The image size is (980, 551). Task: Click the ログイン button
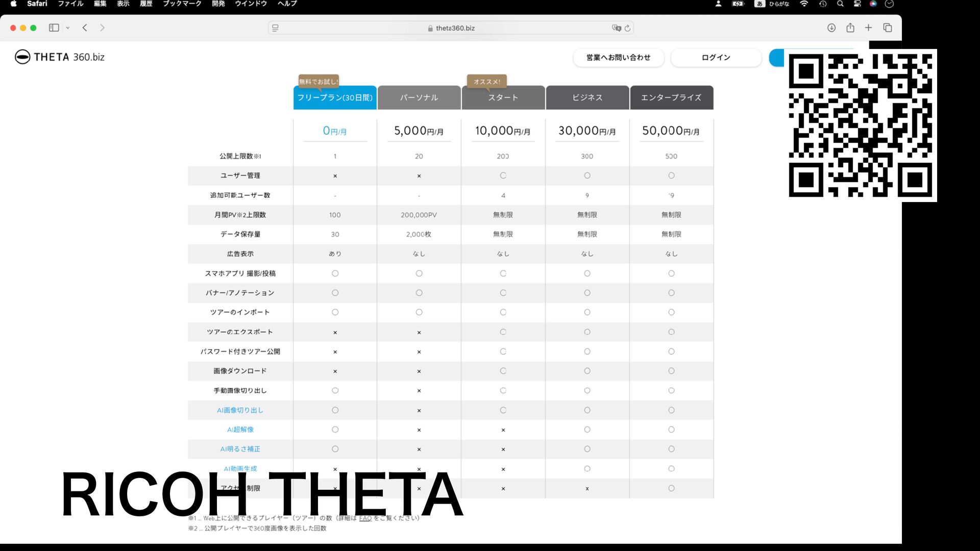pyautogui.click(x=716, y=57)
